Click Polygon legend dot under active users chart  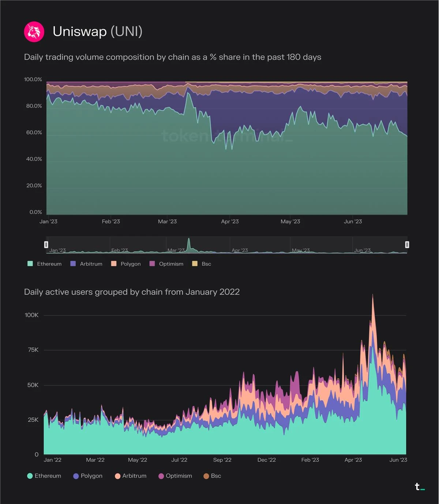[76, 476]
